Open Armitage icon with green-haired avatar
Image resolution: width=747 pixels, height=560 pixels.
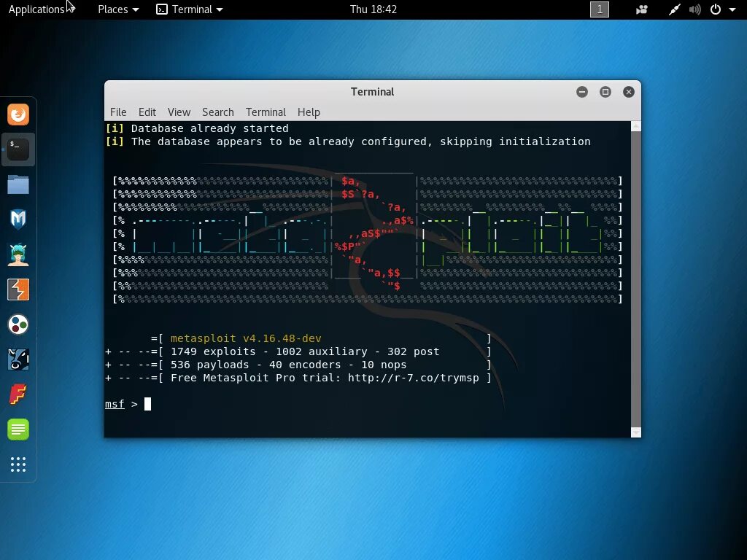[x=18, y=254]
